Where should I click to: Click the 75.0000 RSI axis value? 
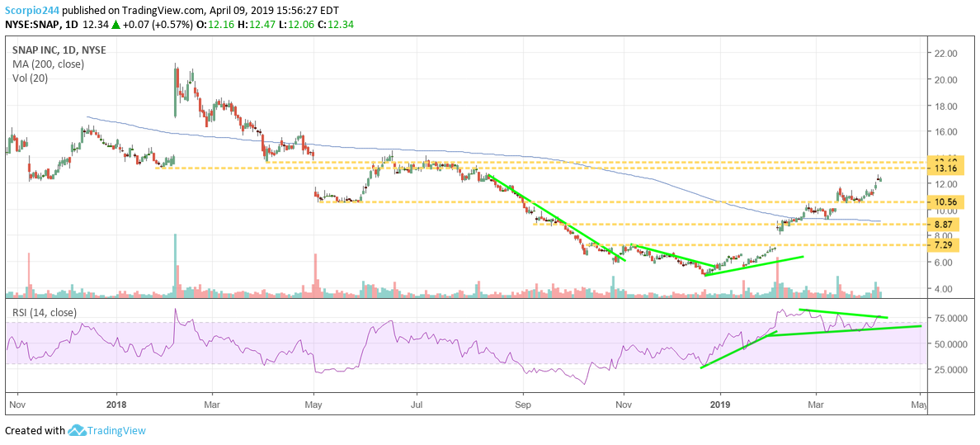[x=950, y=319]
